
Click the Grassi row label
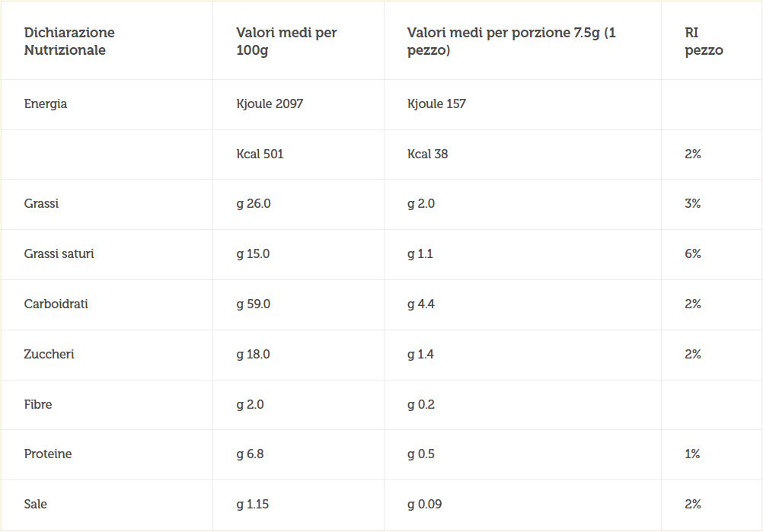click(x=41, y=203)
